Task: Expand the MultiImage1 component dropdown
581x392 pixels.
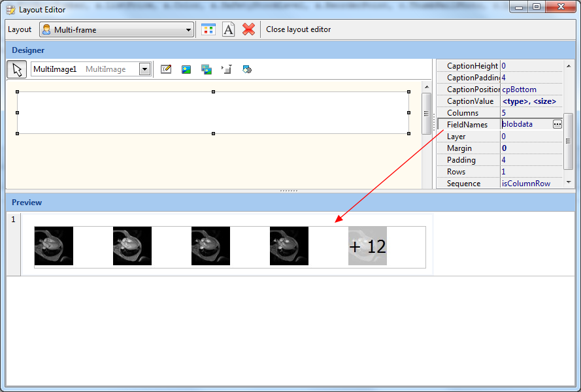Action: [145, 69]
